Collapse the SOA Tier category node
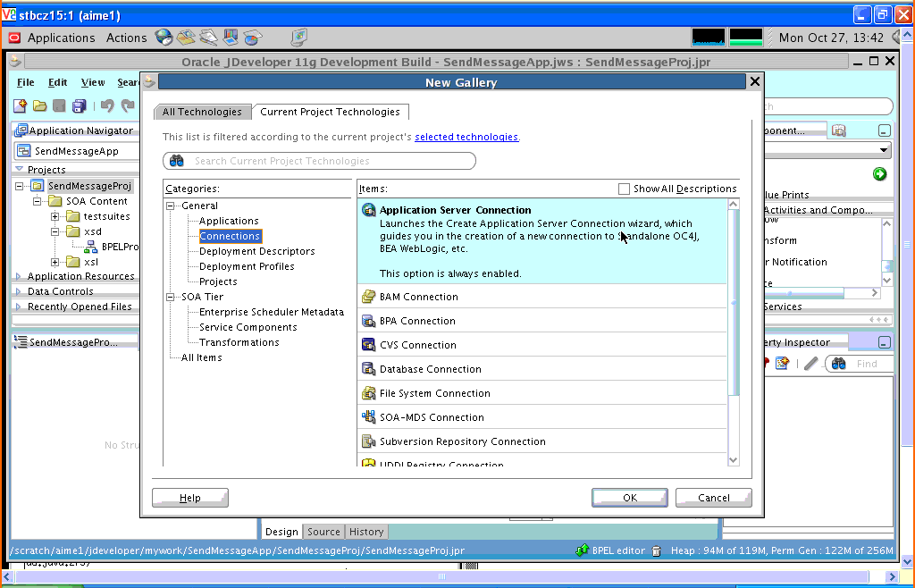 click(x=171, y=297)
